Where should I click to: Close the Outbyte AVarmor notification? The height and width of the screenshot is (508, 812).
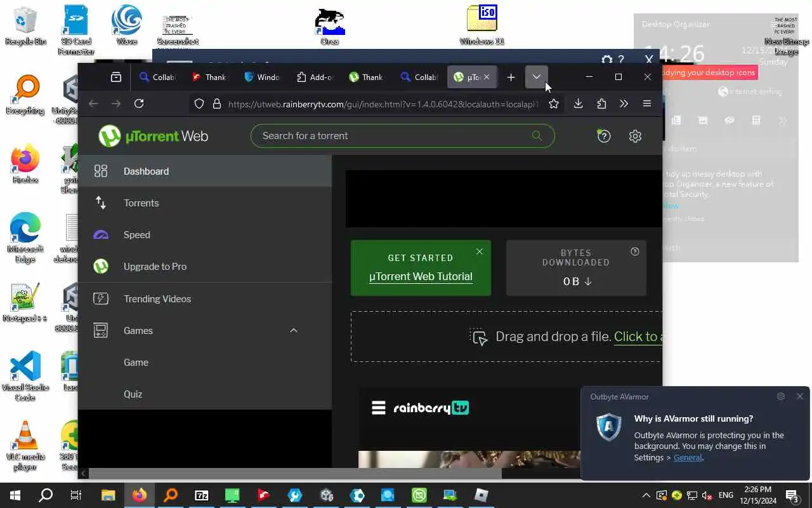[799, 396]
